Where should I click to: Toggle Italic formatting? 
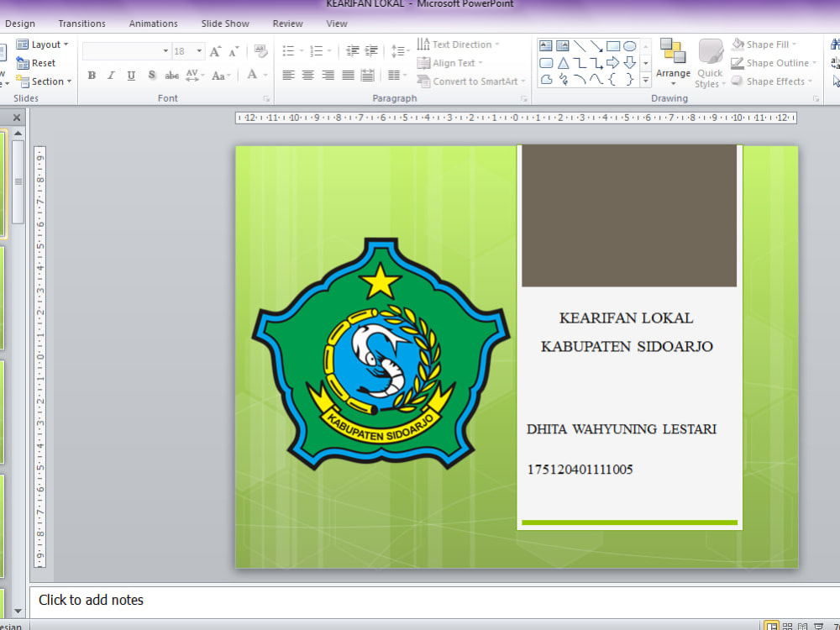point(112,76)
